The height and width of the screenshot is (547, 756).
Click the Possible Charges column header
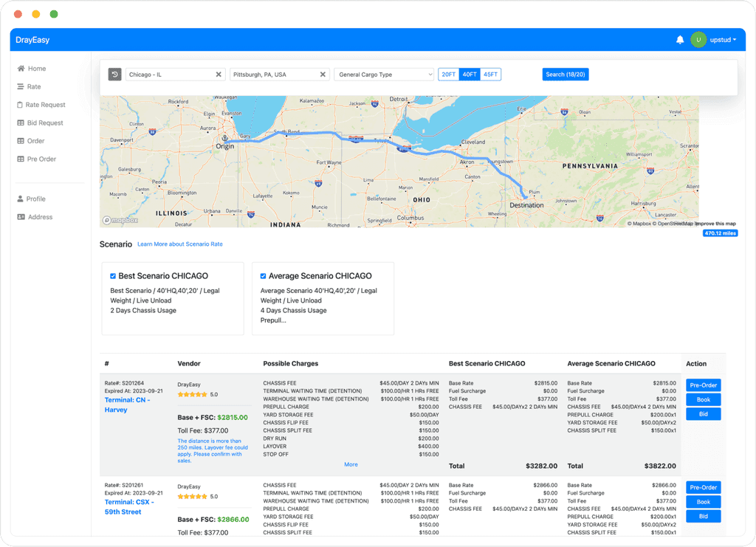tap(291, 364)
